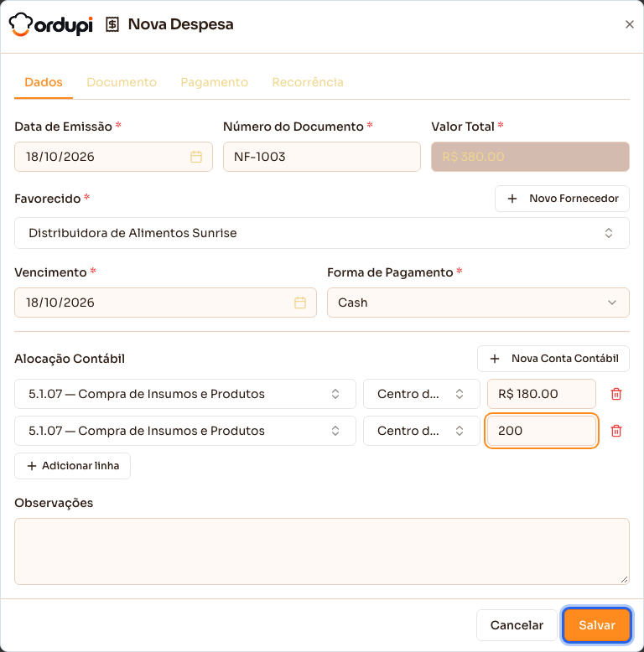Switch to the Dados tab
The image size is (644, 652).
[44, 82]
